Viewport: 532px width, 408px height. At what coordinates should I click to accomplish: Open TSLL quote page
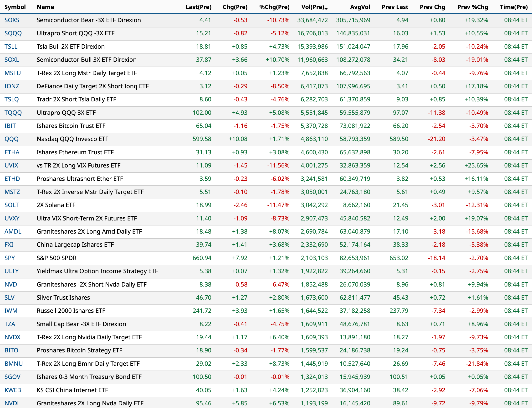coord(11,47)
